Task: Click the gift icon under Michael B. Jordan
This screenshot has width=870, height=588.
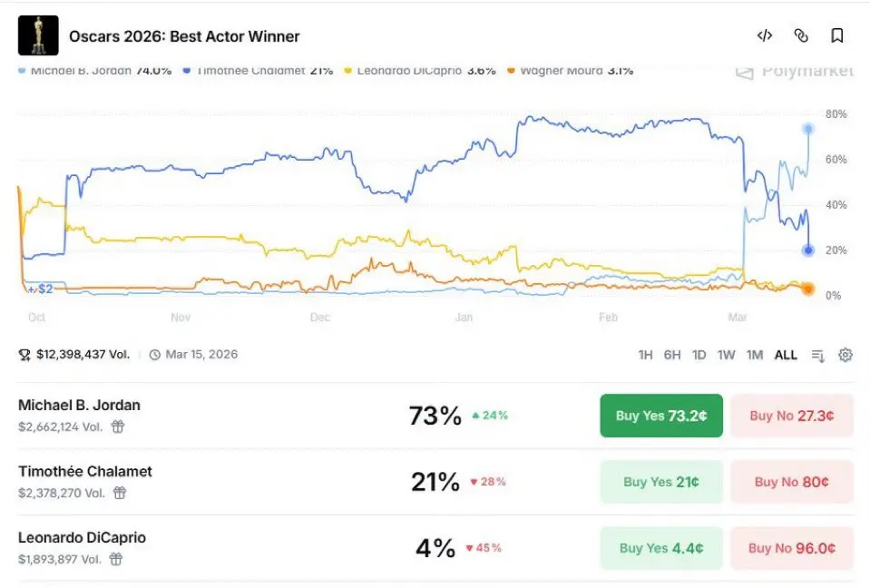Action: pos(118,426)
